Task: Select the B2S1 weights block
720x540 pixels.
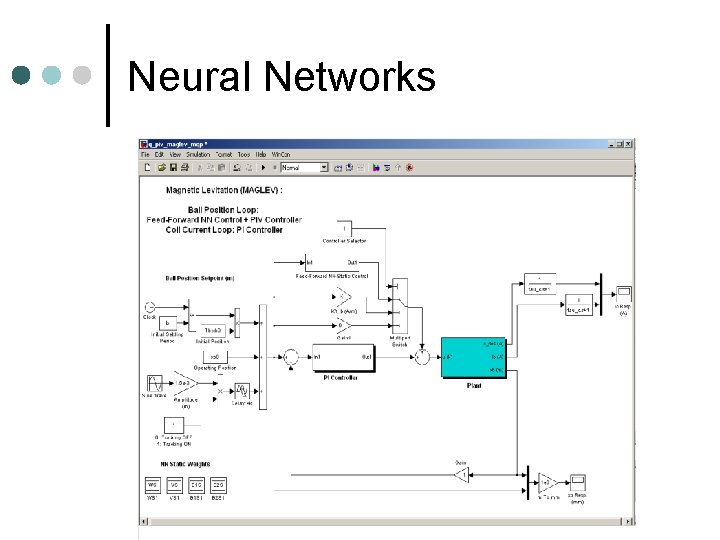Action: (x=218, y=485)
